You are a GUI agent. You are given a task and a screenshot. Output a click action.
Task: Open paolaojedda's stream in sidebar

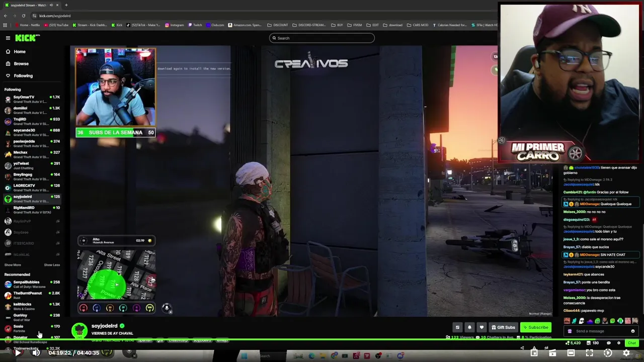[32, 143]
